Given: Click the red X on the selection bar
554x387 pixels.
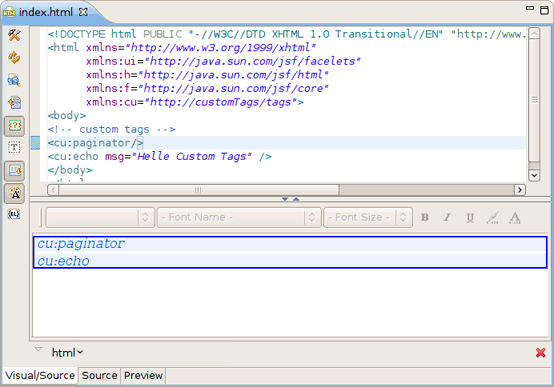Looking at the screenshot, I should pos(541,352).
